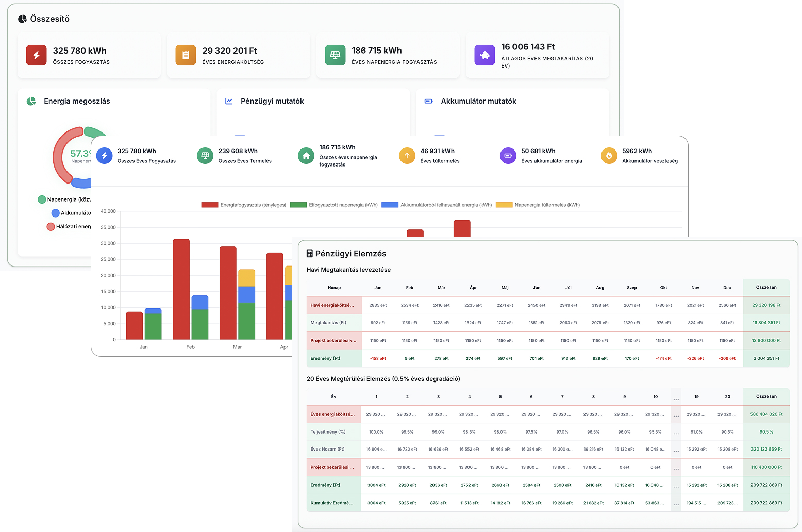Click the orange receipt energy cost icon
The image size is (802, 532).
[186, 55]
